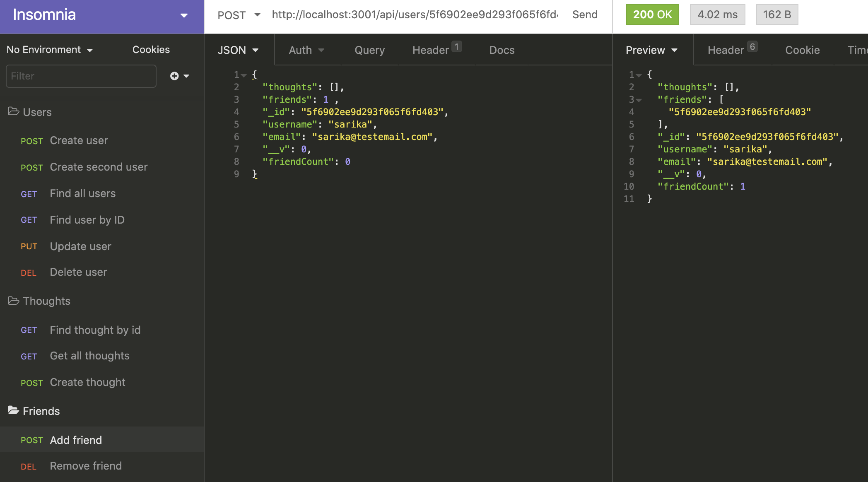
Task: Open Cookies manager
Action: pyautogui.click(x=151, y=50)
